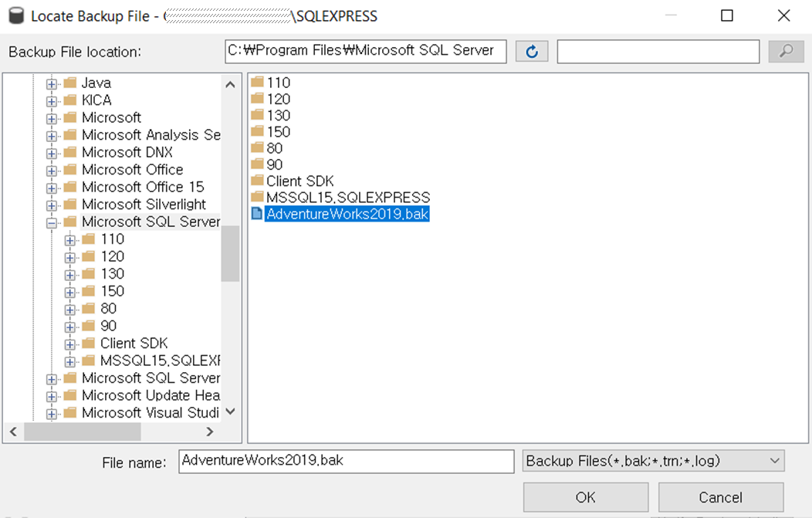Viewport: 812px width, 518px height.
Task: Select AdventureWorks2019.bak file name in list
Action: [x=347, y=214]
